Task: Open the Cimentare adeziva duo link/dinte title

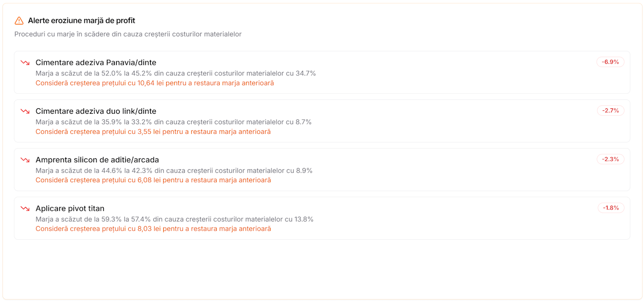Action: tap(96, 111)
